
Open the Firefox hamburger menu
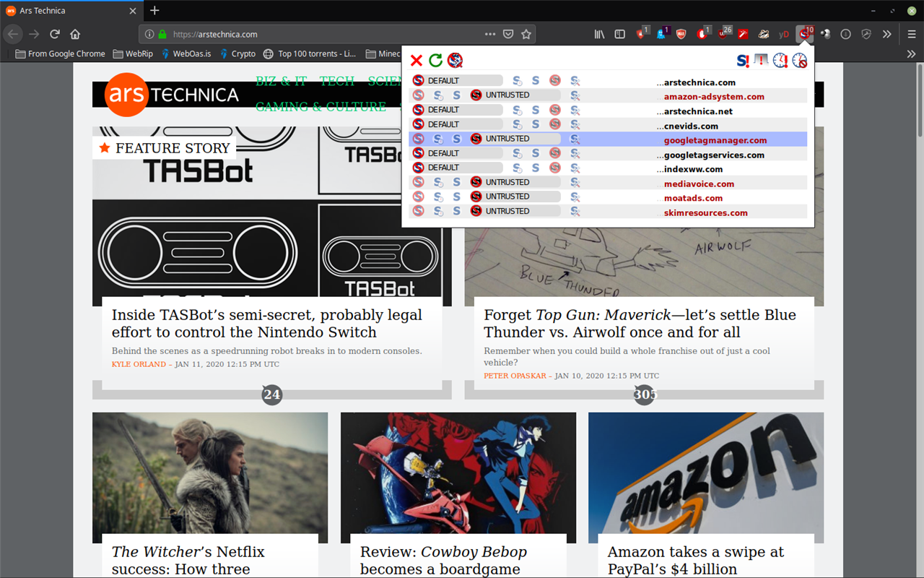point(912,34)
